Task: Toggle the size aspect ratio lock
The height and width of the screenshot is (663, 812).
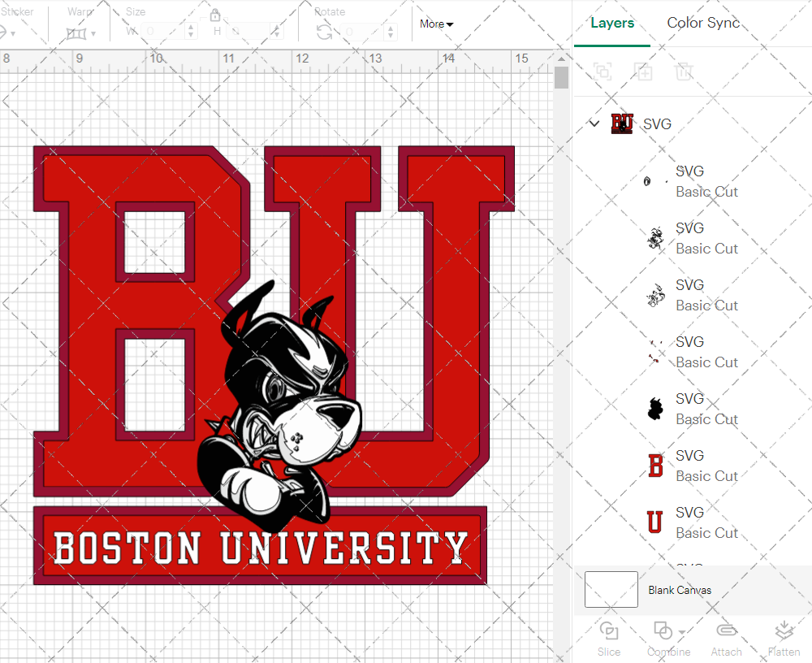Action: [216, 15]
